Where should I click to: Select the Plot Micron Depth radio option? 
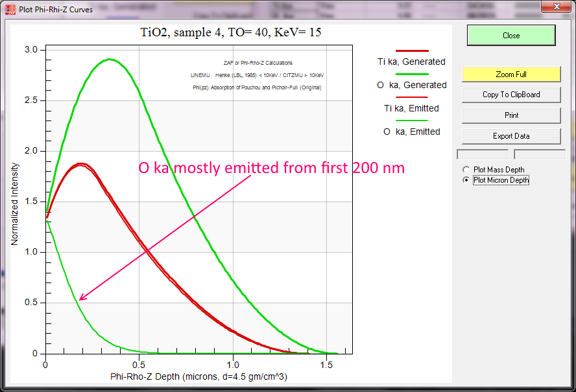466,180
